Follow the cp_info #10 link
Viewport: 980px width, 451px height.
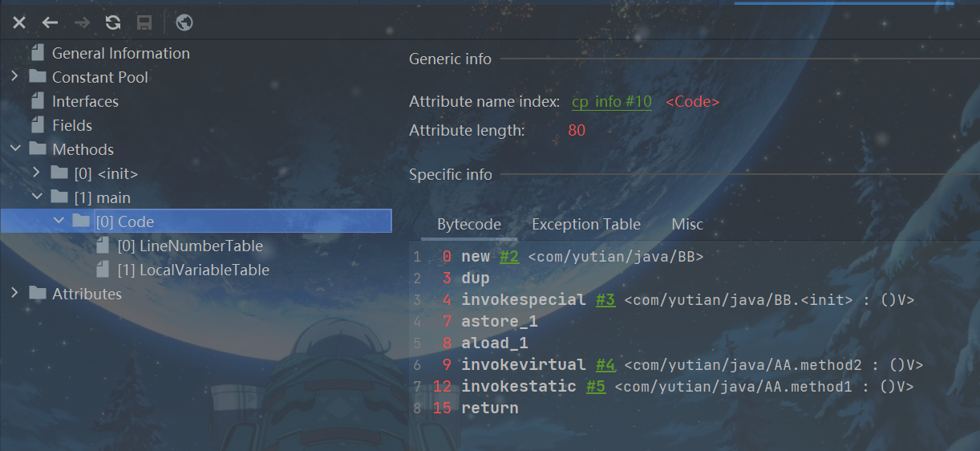click(611, 103)
